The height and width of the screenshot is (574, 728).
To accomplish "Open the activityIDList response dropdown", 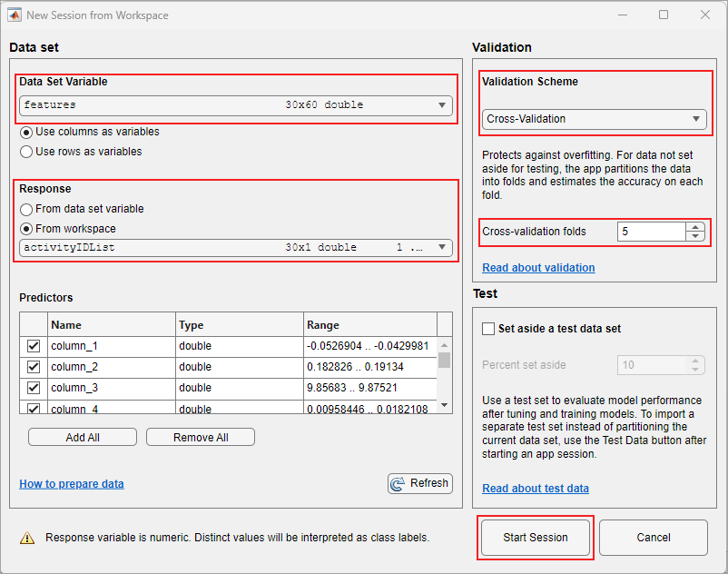I will [x=439, y=247].
